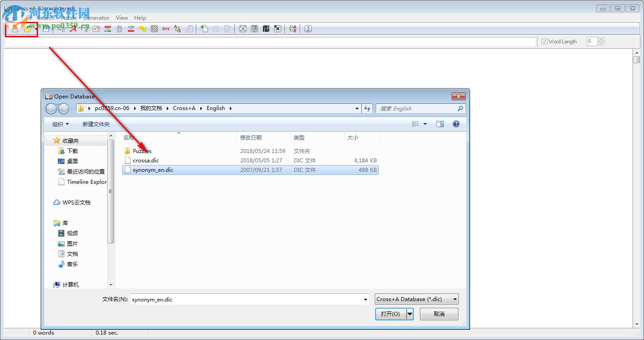Expand the filename history dropdown arrow
Screen dimensions: 644x340
click(x=366, y=299)
